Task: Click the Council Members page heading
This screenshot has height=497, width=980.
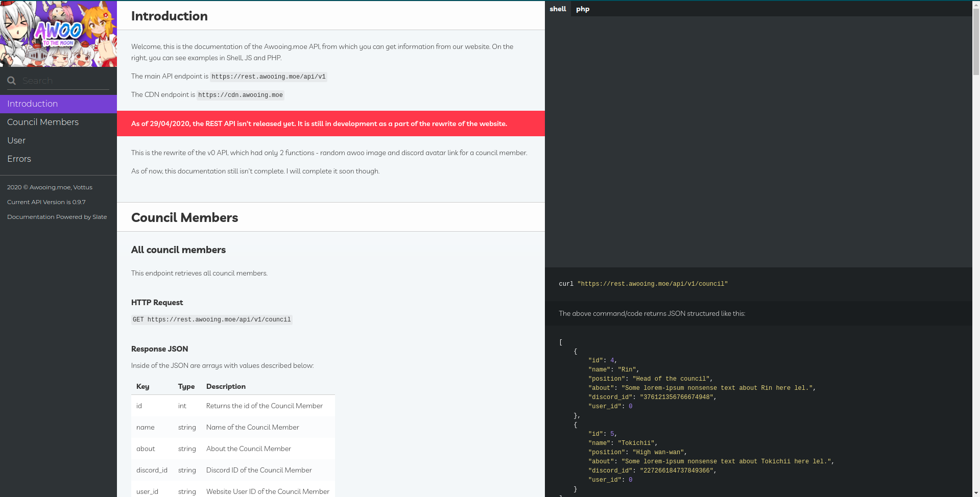Action: click(x=184, y=217)
